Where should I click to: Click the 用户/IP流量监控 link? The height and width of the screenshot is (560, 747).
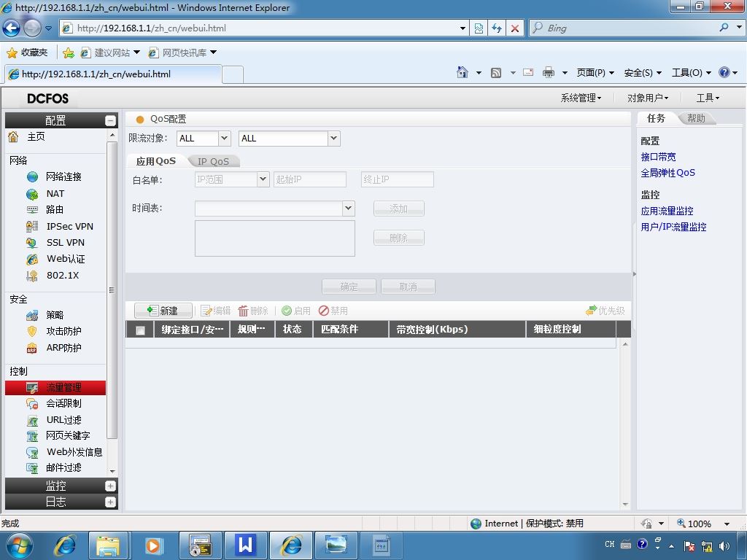tap(673, 227)
